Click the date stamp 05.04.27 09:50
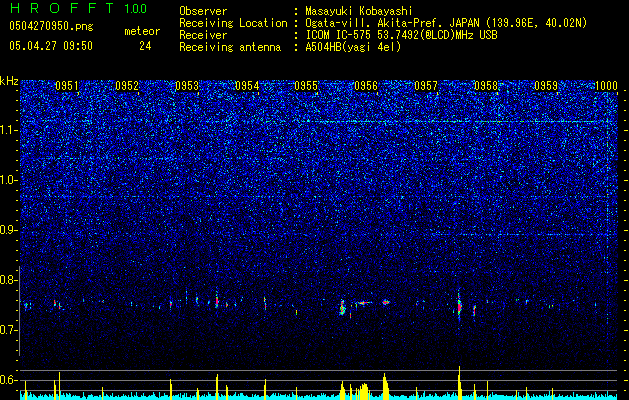Viewport: 629px width, 400px height. [x=51, y=46]
